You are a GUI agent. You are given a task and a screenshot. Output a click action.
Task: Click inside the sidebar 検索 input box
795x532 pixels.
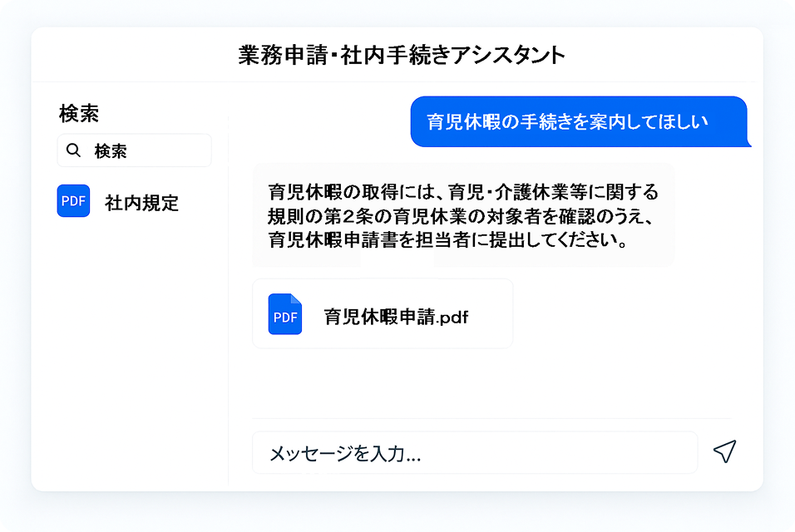[x=133, y=150]
